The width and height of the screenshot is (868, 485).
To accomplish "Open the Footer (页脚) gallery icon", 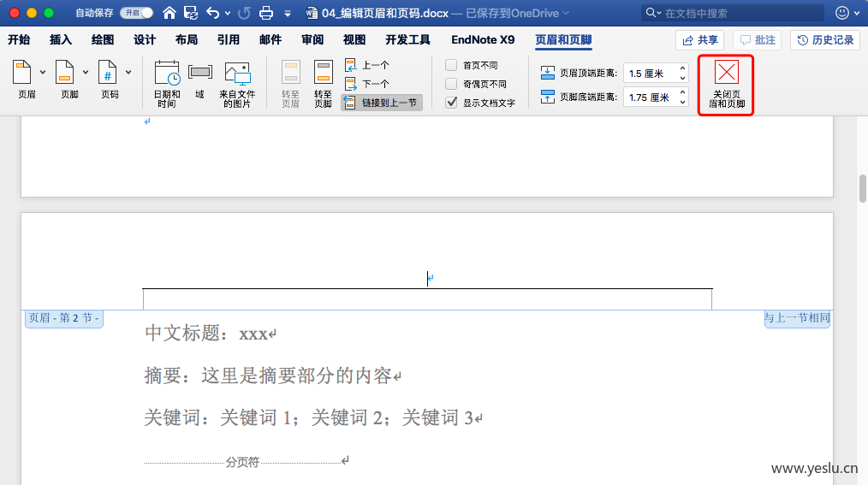I will click(65, 73).
